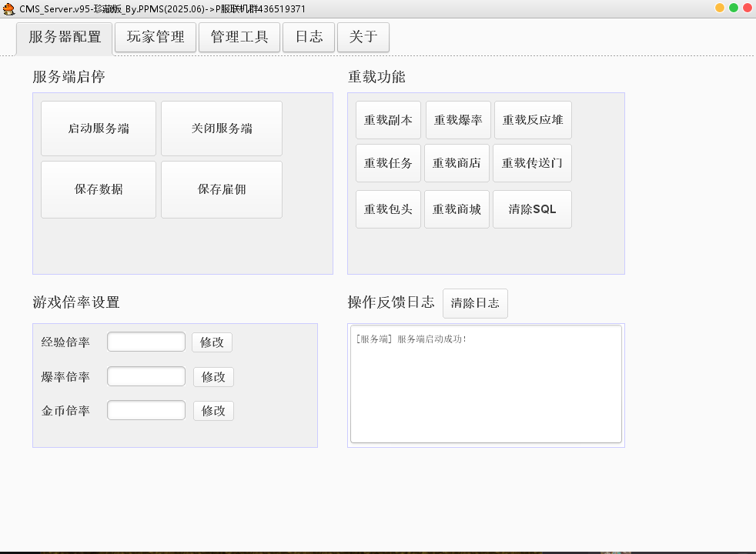
Task: Click the 经验倍率 label
Action: 65,342
